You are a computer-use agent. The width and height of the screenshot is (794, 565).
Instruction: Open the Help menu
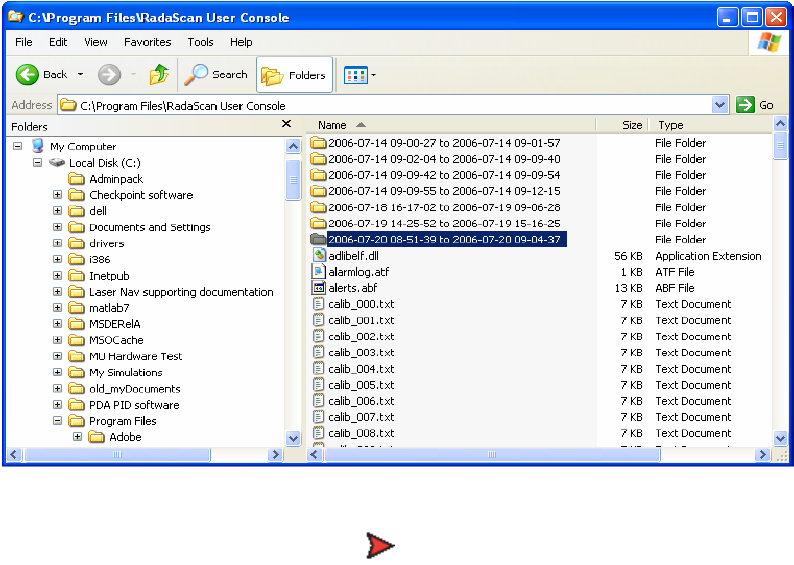[241, 42]
